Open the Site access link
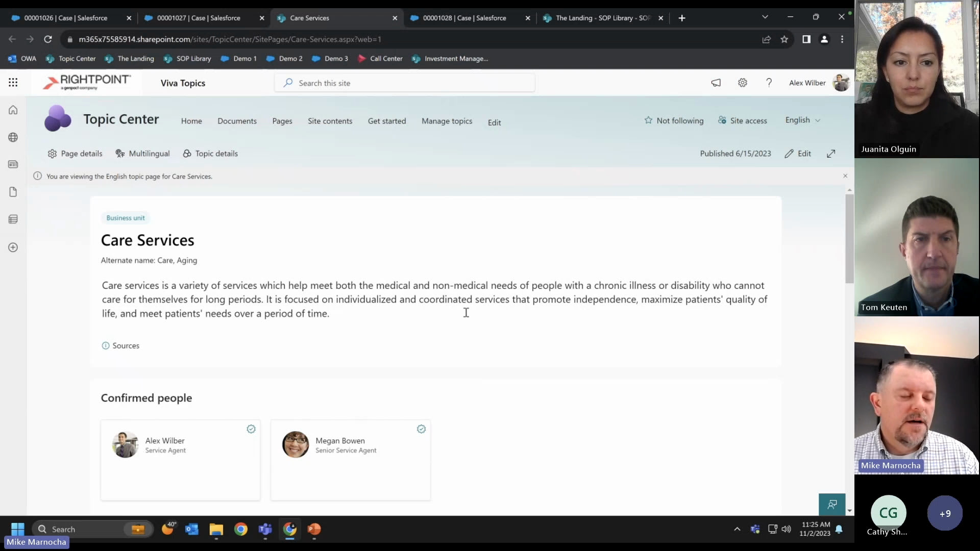Image resolution: width=980 pixels, height=551 pixels. tap(743, 120)
